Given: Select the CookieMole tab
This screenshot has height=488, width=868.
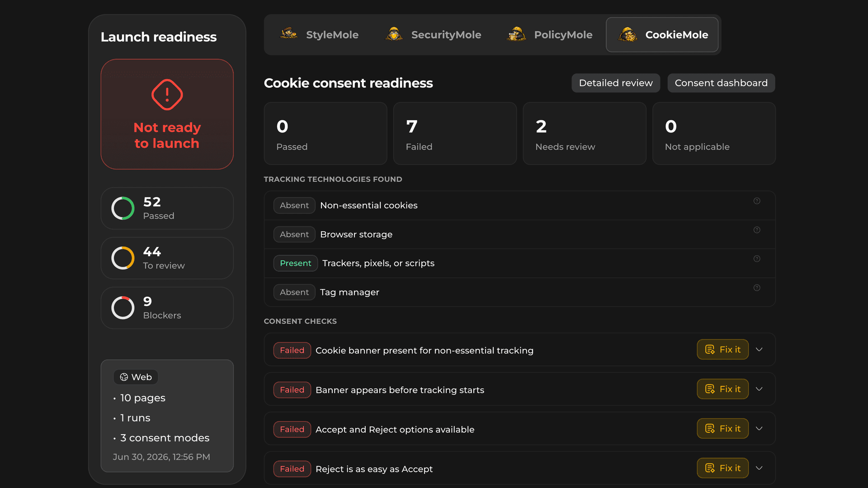Looking at the screenshot, I should pyautogui.click(x=662, y=35).
